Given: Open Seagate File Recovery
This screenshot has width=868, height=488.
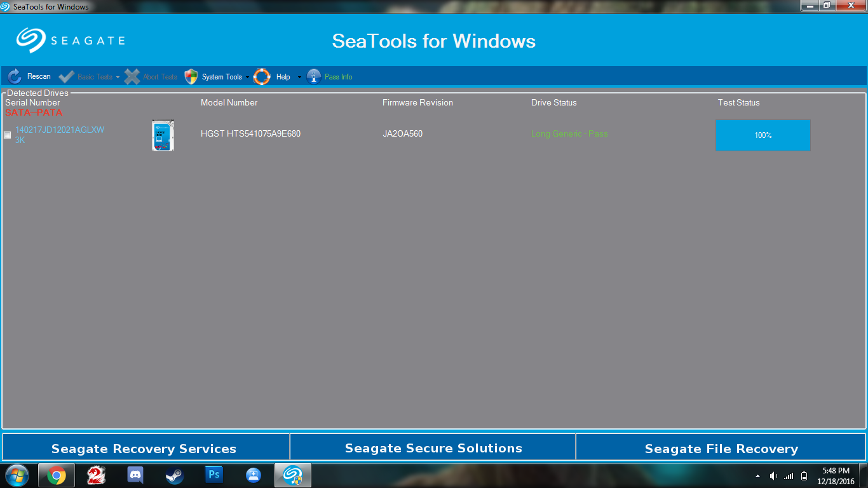Looking at the screenshot, I should point(721,447).
